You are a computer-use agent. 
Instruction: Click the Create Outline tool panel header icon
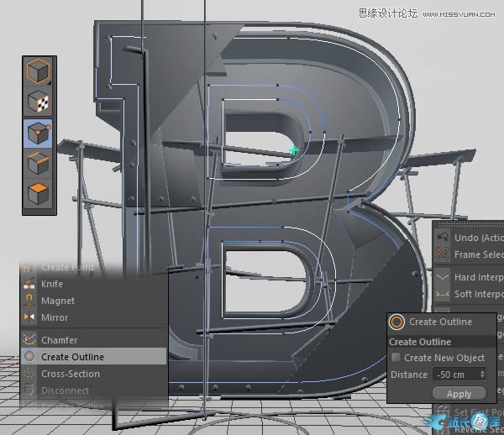[397, 322]
